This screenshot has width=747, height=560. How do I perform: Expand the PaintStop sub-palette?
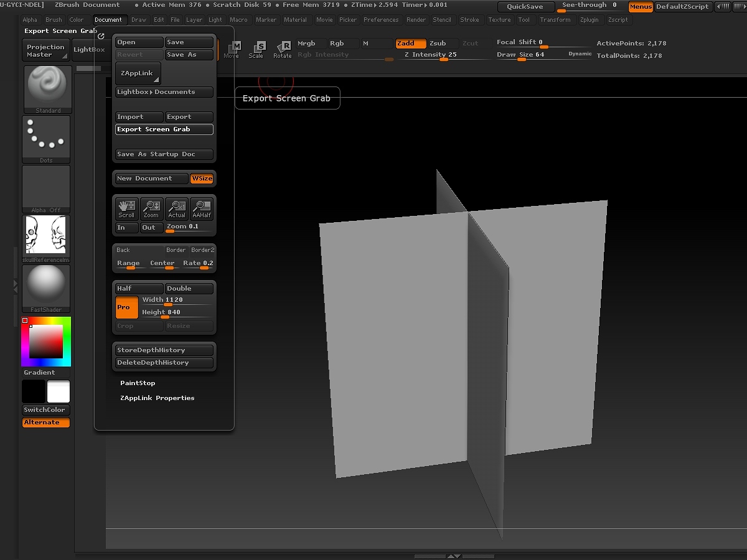coord(138,383)
